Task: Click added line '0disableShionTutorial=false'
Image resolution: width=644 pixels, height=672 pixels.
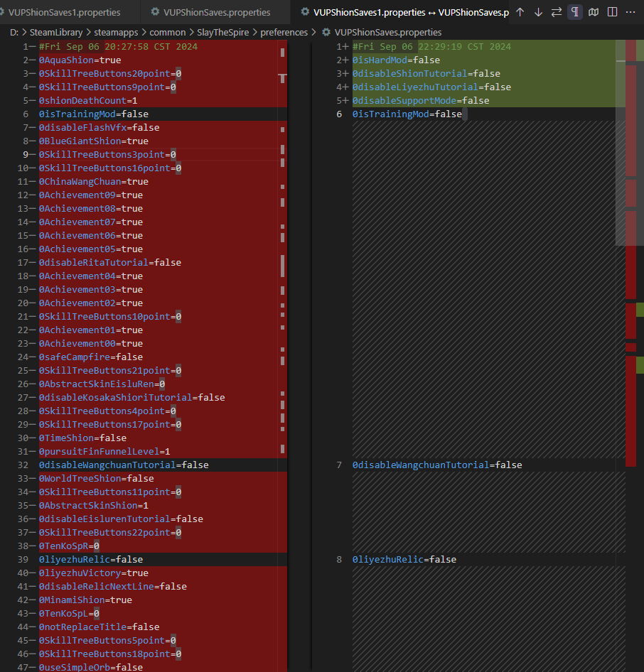Action: [426, 74]
